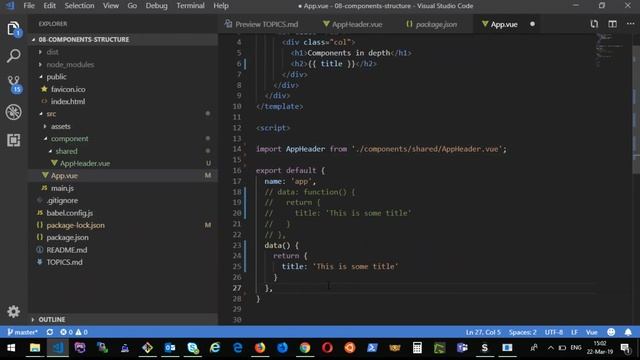
Task: Open the Selection menu
Action: click(79, 6)
